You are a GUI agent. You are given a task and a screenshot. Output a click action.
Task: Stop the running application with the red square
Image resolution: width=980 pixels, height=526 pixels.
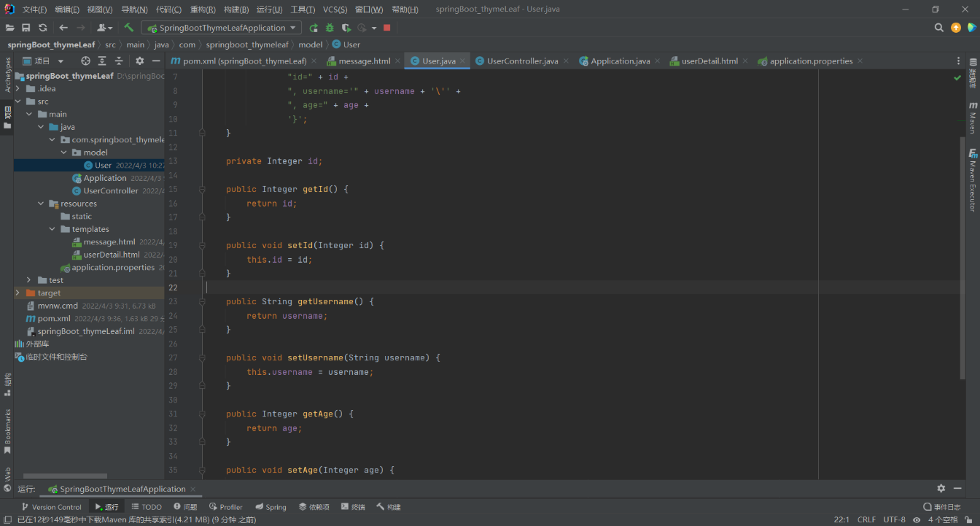(x=387, y=28)
